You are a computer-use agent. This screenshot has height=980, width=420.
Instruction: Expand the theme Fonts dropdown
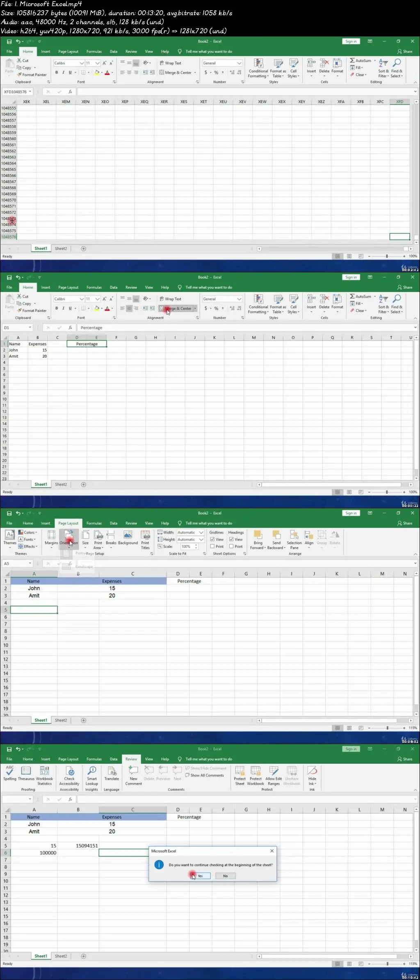27,539
